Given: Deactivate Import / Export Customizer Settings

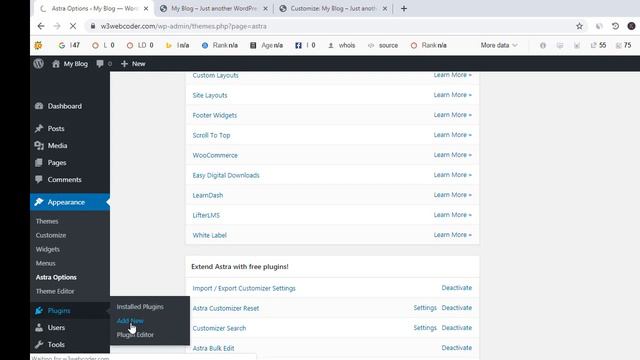Looking at the screenshot, I should coord(456,288).
